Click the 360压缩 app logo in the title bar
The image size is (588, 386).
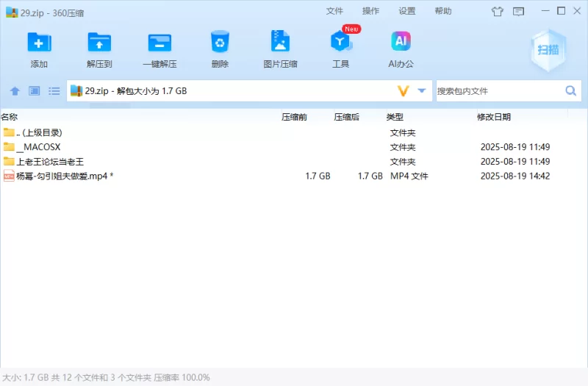[12, 12]
